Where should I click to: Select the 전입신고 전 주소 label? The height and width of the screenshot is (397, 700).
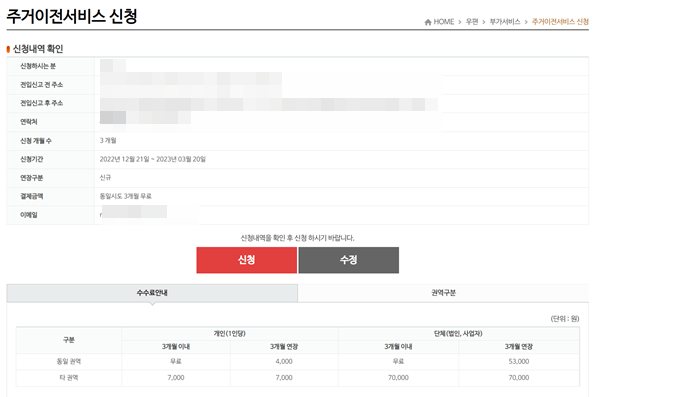pos(42,84)
